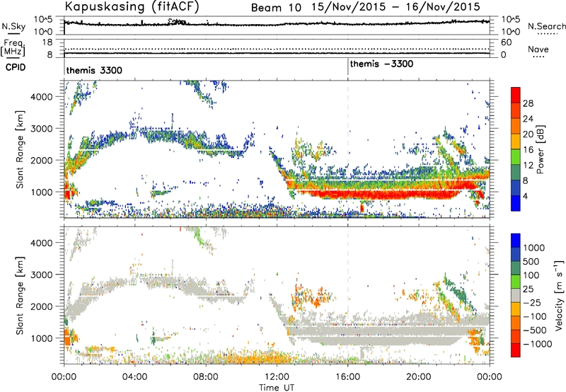Click the N.Search legend label
The width and height of the screenshot is (566, 392).
[x=546, y=26]
